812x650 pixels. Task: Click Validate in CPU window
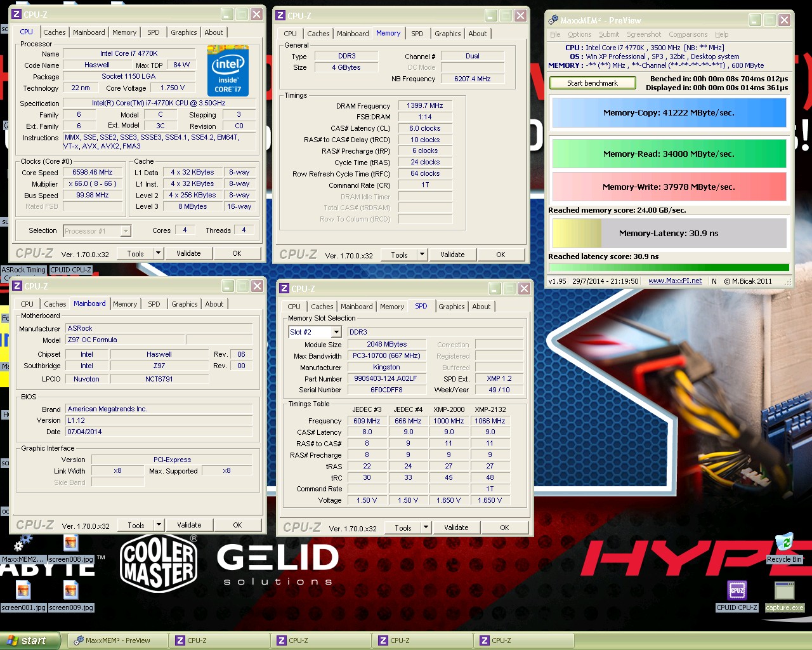188,253
